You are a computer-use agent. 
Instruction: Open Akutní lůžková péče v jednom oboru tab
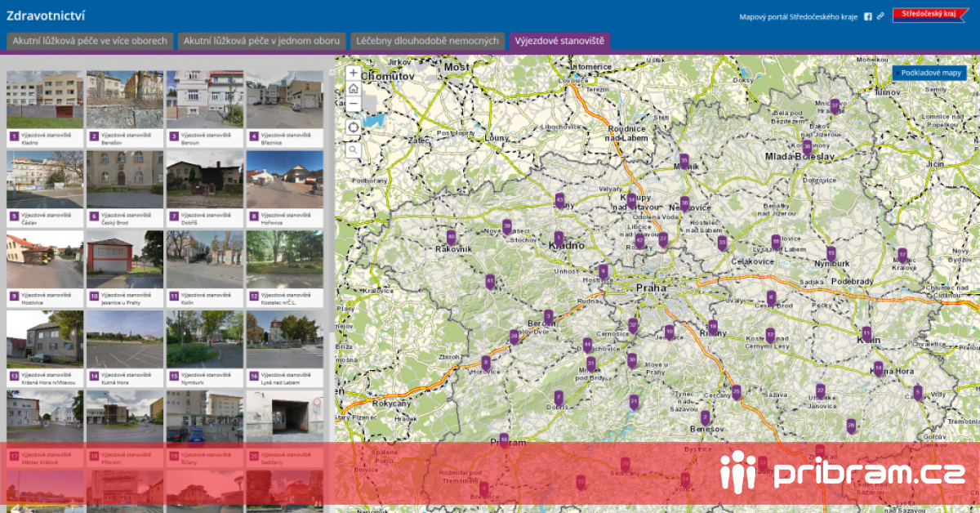(261, 41)
